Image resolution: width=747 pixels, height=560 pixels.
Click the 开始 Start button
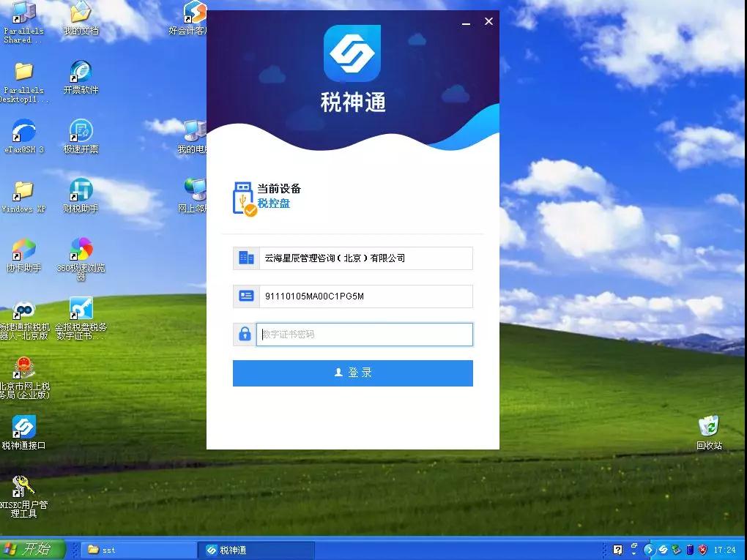tap(33, 550)
